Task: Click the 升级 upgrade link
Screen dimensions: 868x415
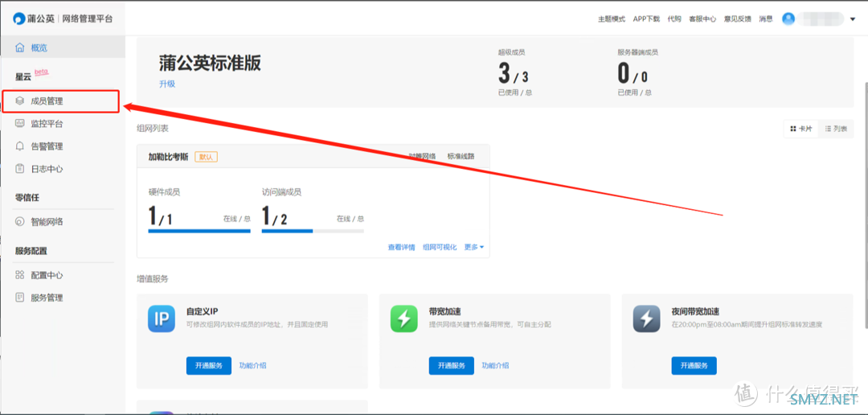Action: (167, 84)
